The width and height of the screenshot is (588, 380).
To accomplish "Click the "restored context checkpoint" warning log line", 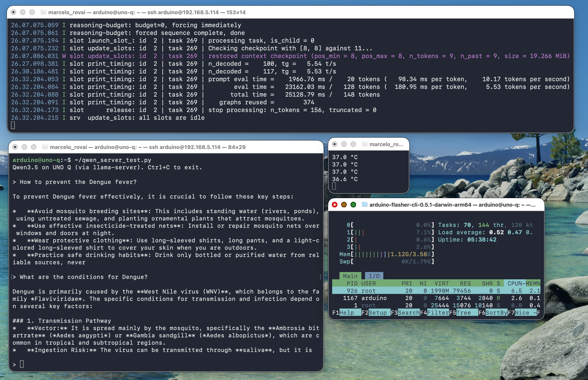I will [290, 56].
